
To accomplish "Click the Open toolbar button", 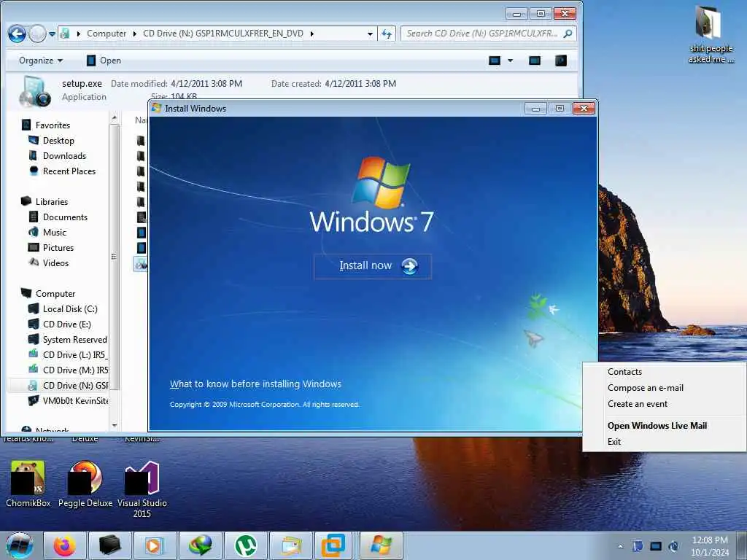I will pyautogui.click(x=104, y=61).
